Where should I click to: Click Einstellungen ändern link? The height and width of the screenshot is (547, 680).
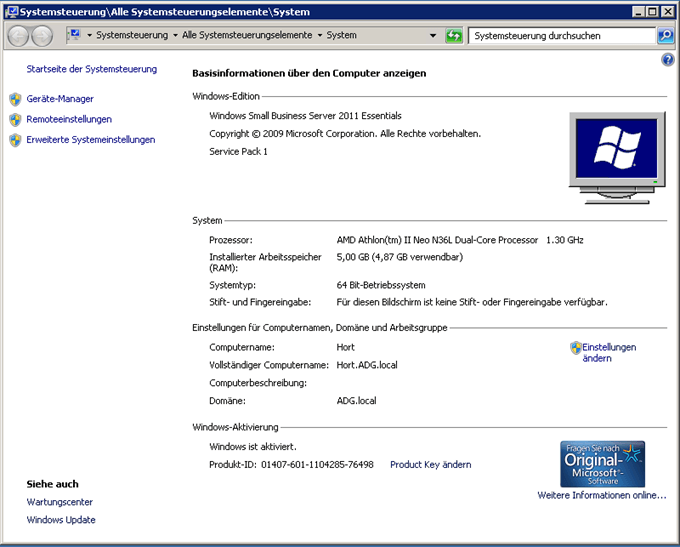pyautogui.click(x=609, y=353)
